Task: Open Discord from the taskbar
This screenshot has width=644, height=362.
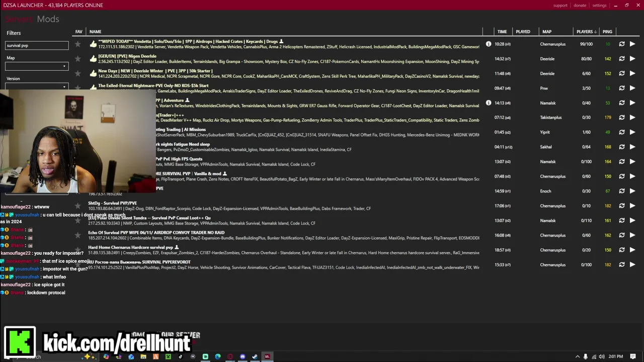Action: pos(243,357)
